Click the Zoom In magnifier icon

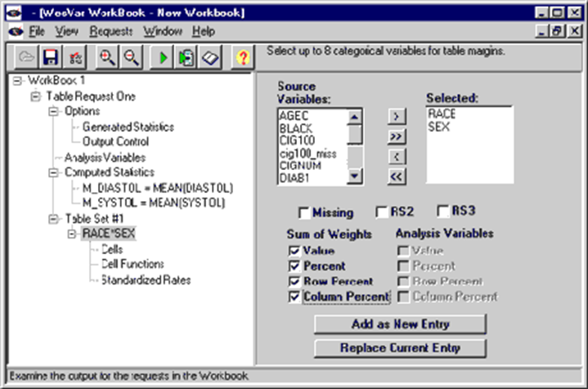pyautogui.click(x=107, y=57)
